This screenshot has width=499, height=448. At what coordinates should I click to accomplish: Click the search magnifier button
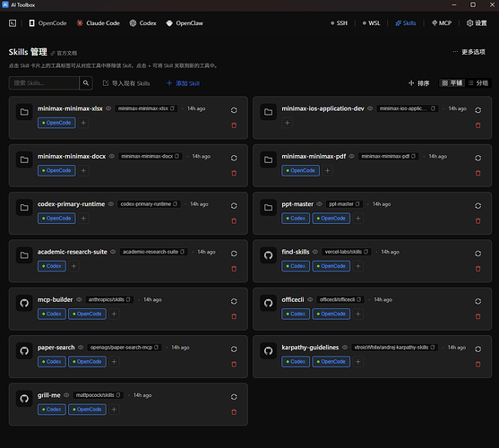[86, 83]
